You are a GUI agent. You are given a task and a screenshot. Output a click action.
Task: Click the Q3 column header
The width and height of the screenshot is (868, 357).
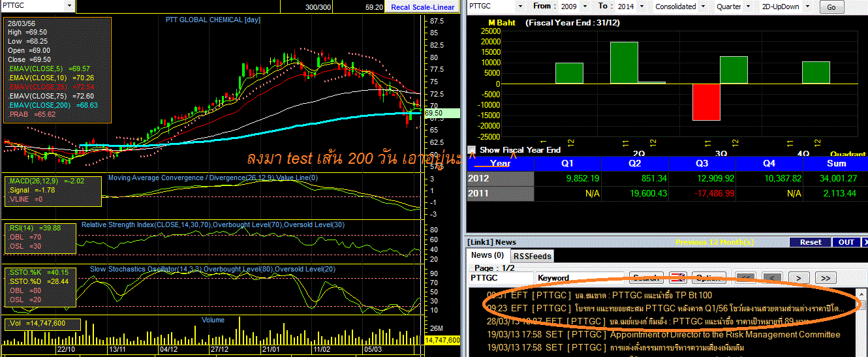tap(702, 163)
